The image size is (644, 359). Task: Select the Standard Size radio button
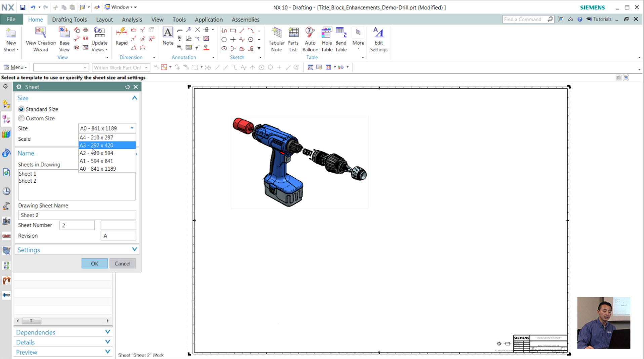tap(22, 109)
